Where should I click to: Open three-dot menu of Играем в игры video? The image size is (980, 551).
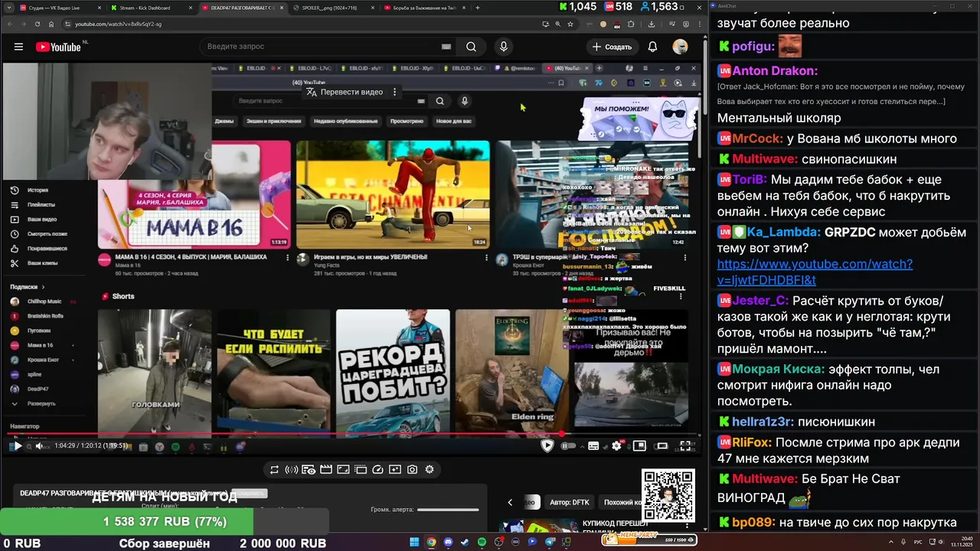[x=486, y=258]
